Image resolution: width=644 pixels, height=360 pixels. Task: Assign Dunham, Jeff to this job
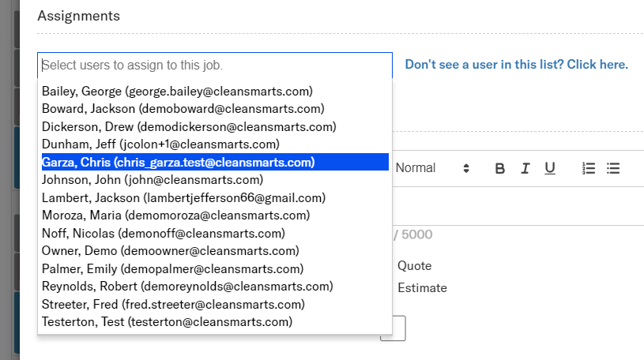(x=160, y=144)
